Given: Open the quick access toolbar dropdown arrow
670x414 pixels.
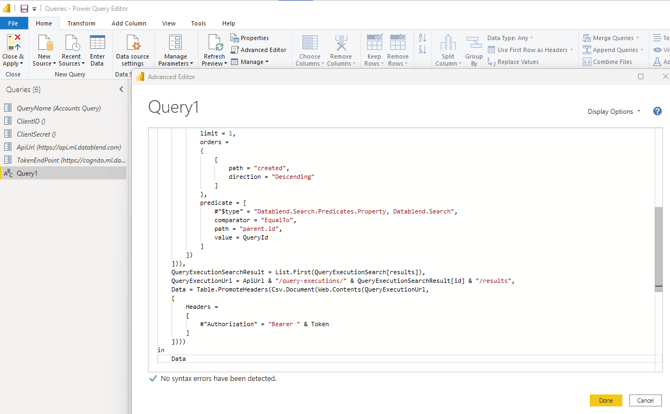Looking at the screenshot, I should pyautogui.click(x=34, y=9).
